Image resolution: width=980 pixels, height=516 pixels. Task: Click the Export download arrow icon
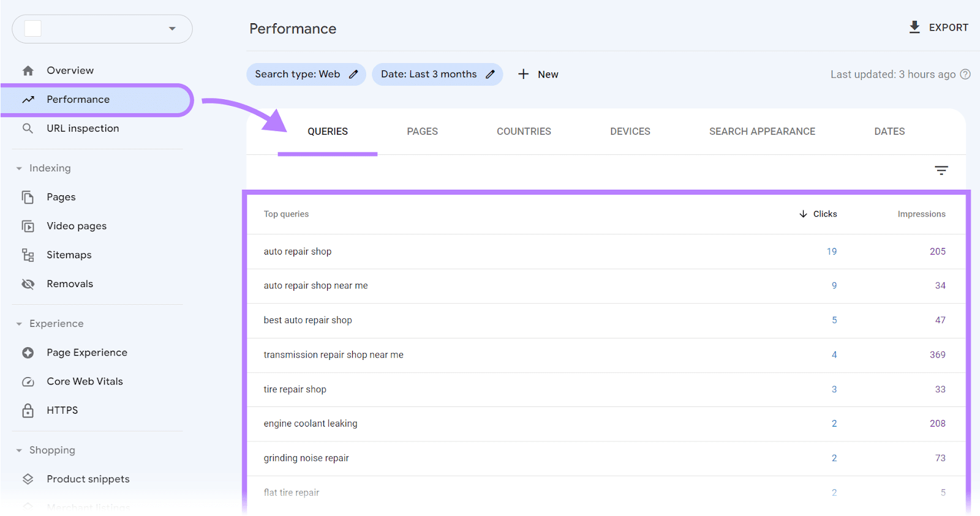(x=914, y=27)
